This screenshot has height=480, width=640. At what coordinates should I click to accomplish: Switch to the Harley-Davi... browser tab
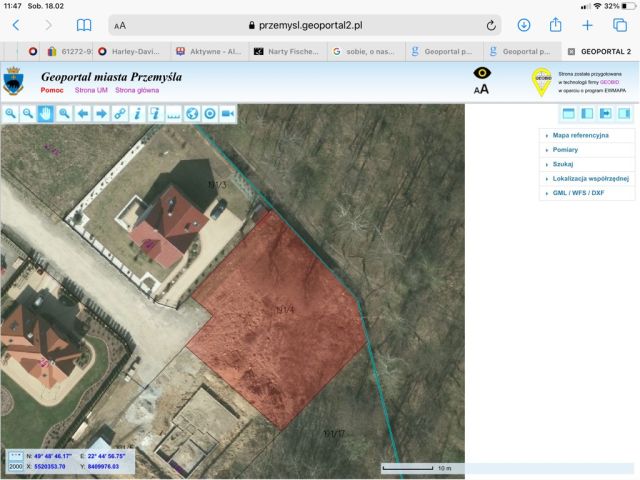[131, 51]
